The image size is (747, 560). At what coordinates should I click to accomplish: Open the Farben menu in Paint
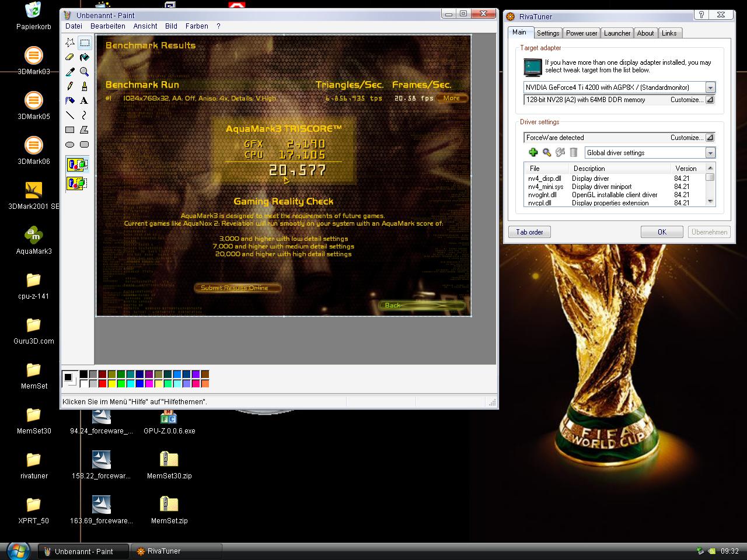pos(197,26)
